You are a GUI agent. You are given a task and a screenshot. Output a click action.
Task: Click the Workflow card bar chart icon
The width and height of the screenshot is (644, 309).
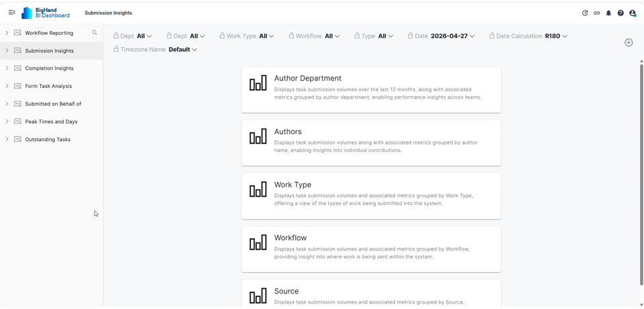point(258,242)
